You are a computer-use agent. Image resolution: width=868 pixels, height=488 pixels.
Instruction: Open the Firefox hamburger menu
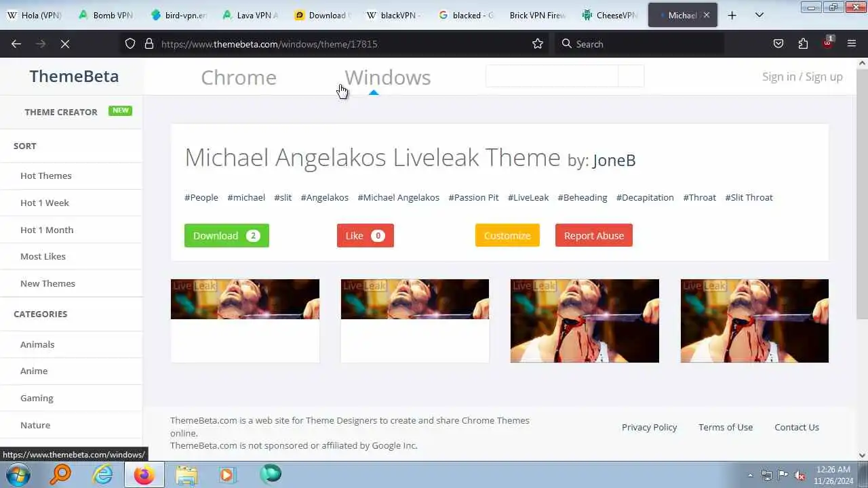coord(852,43)
